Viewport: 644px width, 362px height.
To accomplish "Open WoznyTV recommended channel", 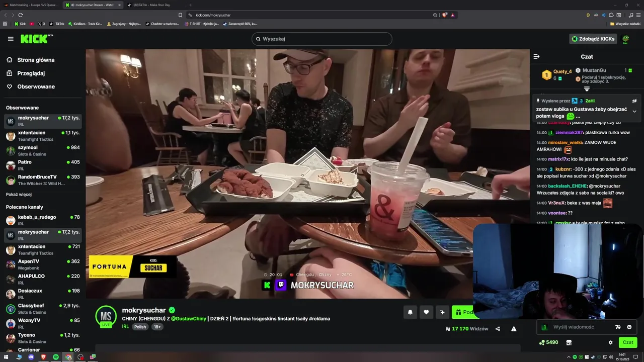I will [43, 323].
